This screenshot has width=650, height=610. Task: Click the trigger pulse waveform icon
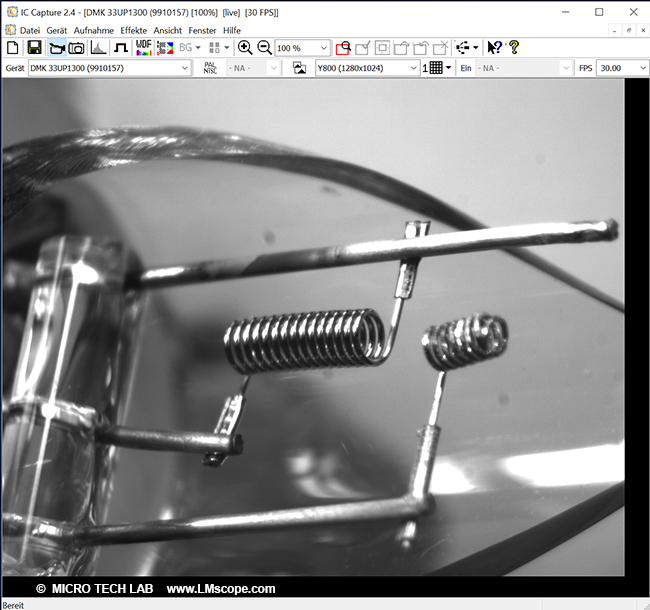pyautogui.click(x=120, y=48)
